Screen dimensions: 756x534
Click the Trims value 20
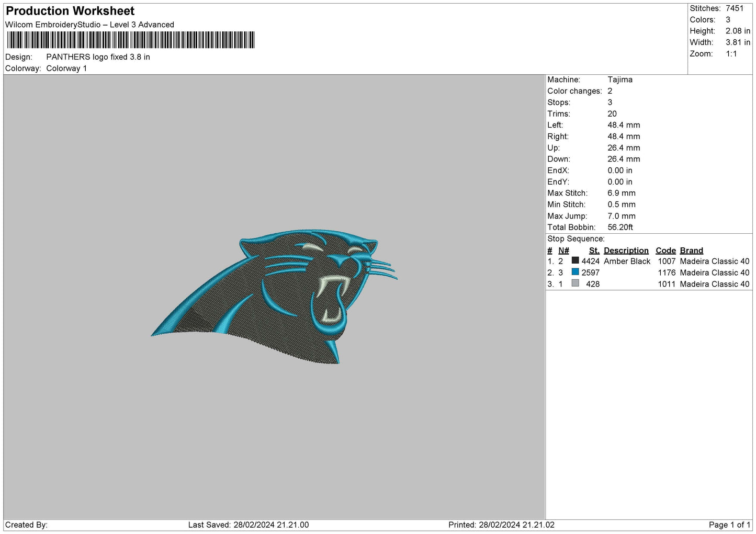(x=612, y=113)
